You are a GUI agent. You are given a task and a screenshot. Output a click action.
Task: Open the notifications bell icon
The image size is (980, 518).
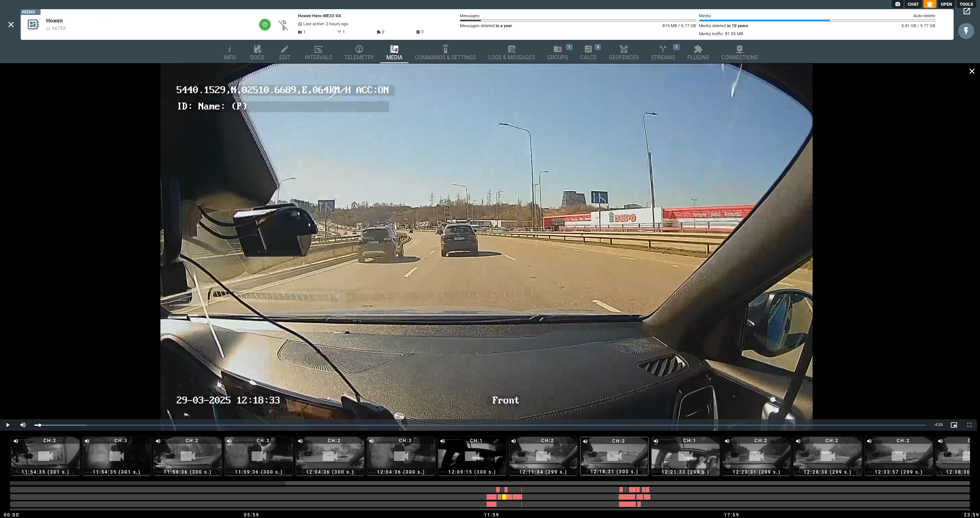929,4
